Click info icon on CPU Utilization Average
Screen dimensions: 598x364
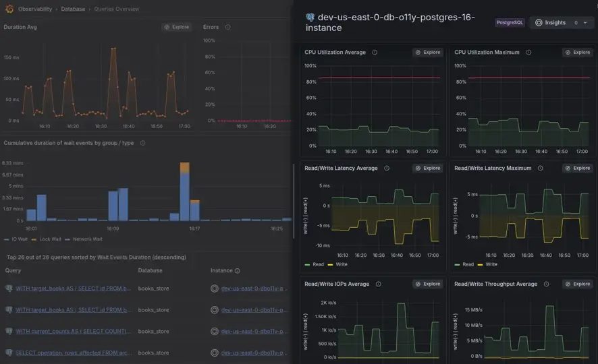[x=375, y=52]
